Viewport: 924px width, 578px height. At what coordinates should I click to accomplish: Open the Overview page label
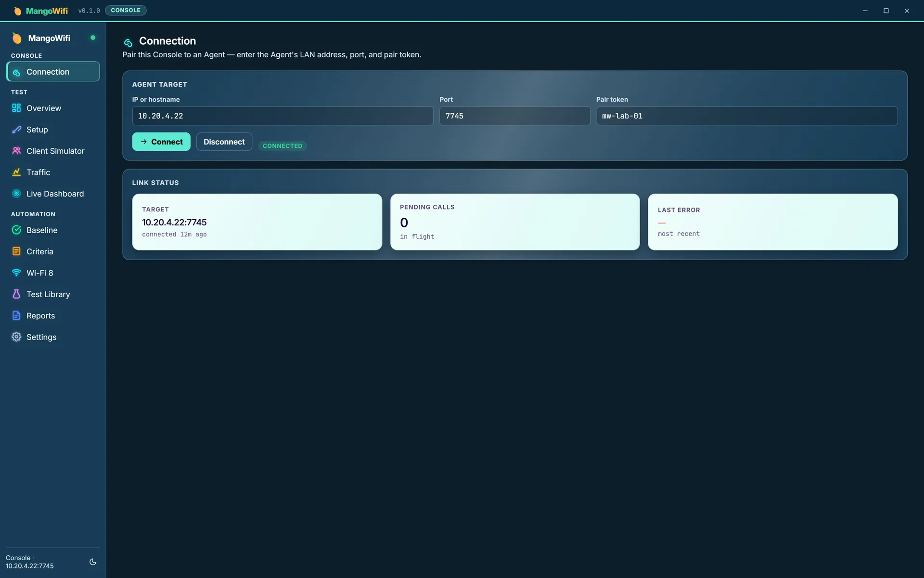(x=44, y=108)
